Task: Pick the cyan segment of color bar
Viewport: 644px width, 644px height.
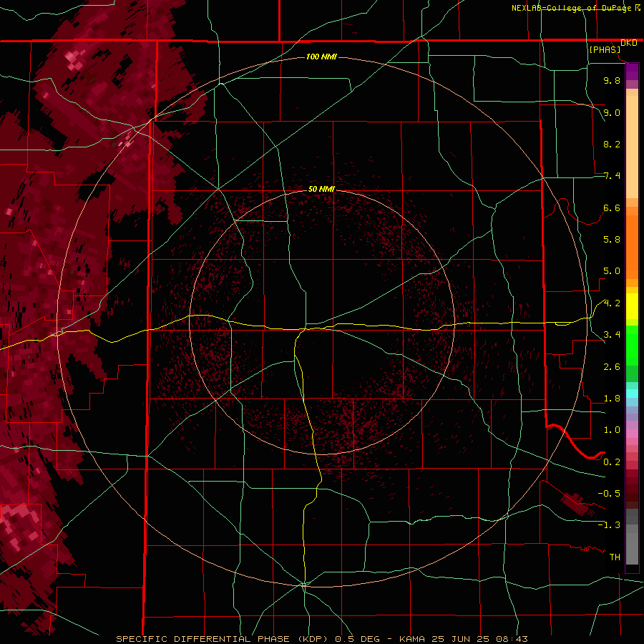Action: pos(632,394)
